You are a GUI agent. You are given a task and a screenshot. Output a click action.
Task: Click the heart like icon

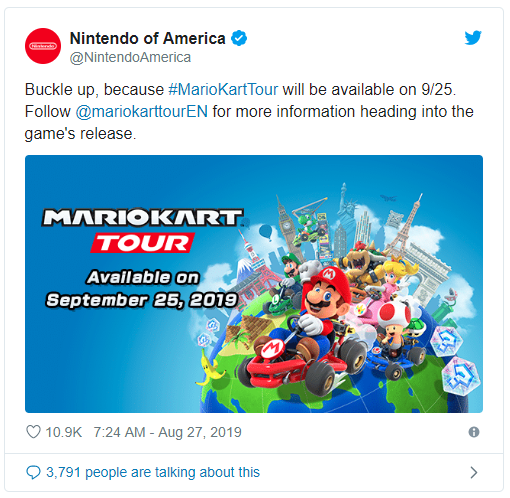click(33, 432)
